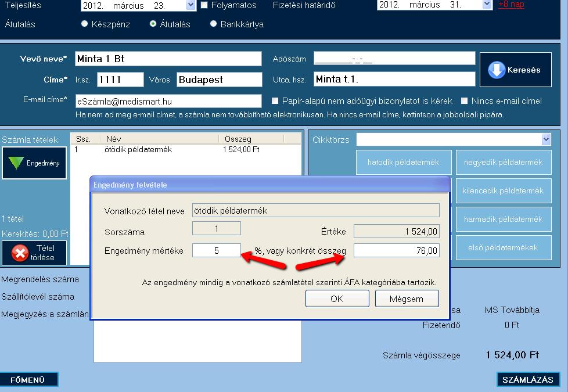Screen dimensions: 568x392
Task: Click the SZÁMLÁZÁS button
Action: tap(528, 379)
